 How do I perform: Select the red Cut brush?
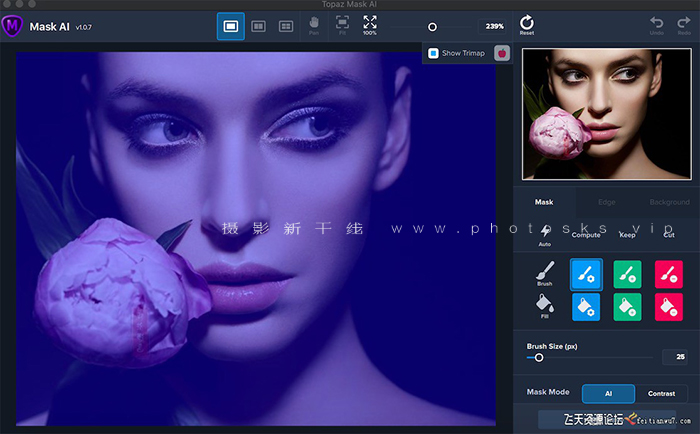669,274
